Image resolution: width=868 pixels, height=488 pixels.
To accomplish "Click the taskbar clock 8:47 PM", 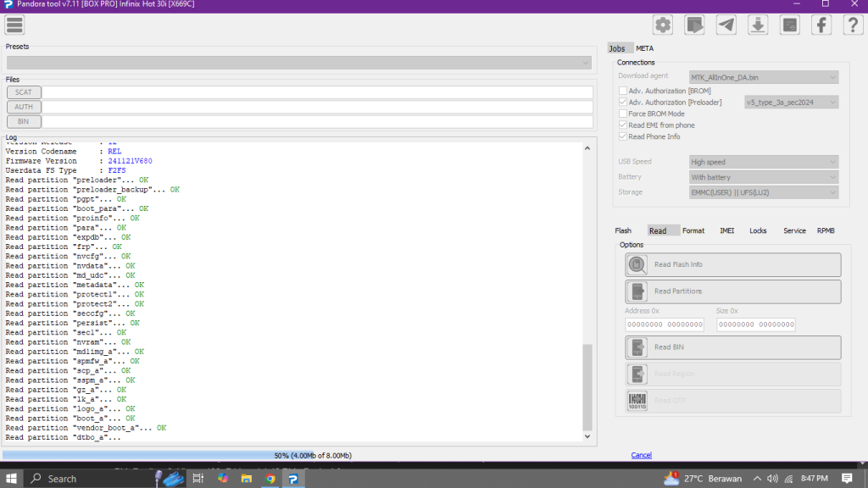I will click(815, 479).
